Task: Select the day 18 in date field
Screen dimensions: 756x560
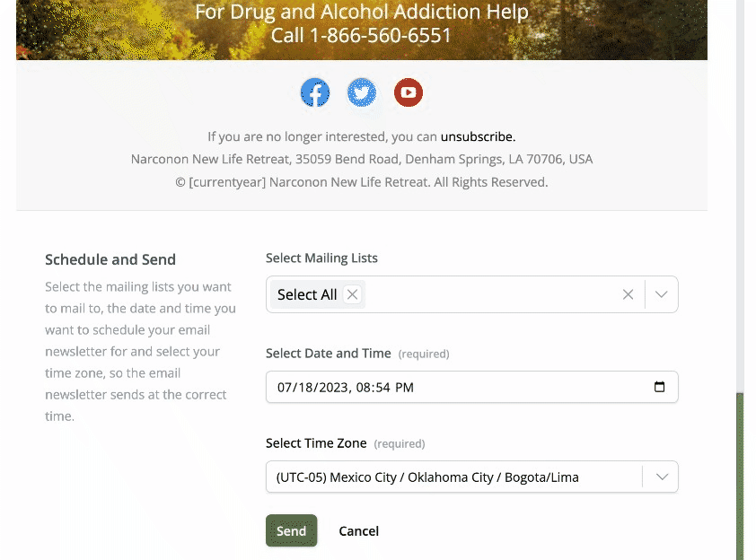Action: coord(307,388)
